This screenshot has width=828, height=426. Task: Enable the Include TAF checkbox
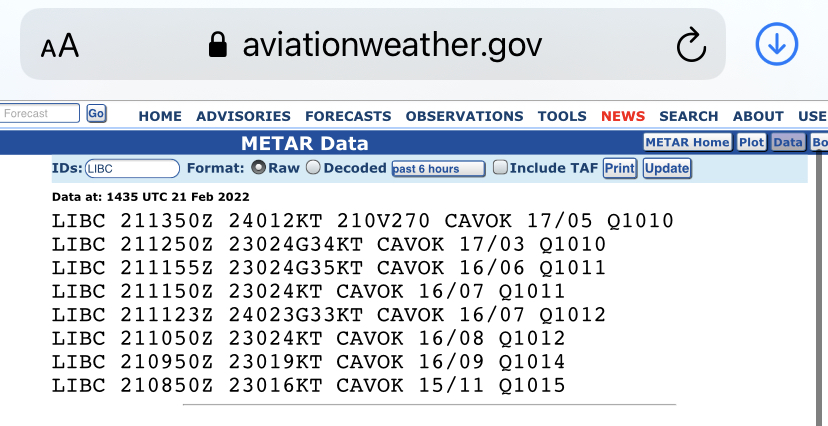point(500,168)
